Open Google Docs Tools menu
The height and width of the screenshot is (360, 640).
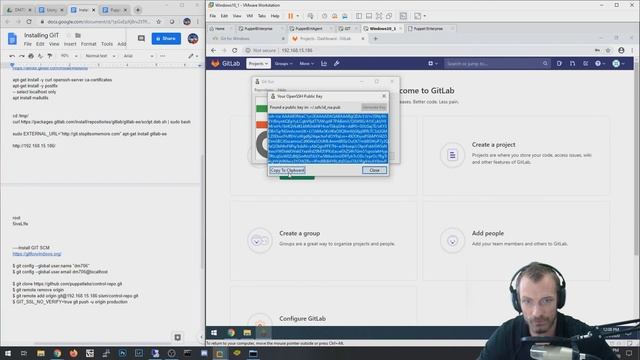(107, 44)
